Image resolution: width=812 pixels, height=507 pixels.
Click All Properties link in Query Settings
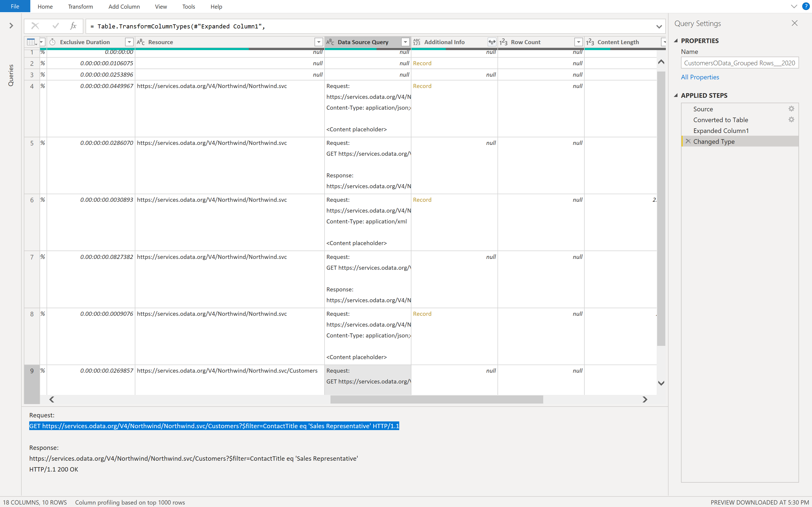click(700, 77)
